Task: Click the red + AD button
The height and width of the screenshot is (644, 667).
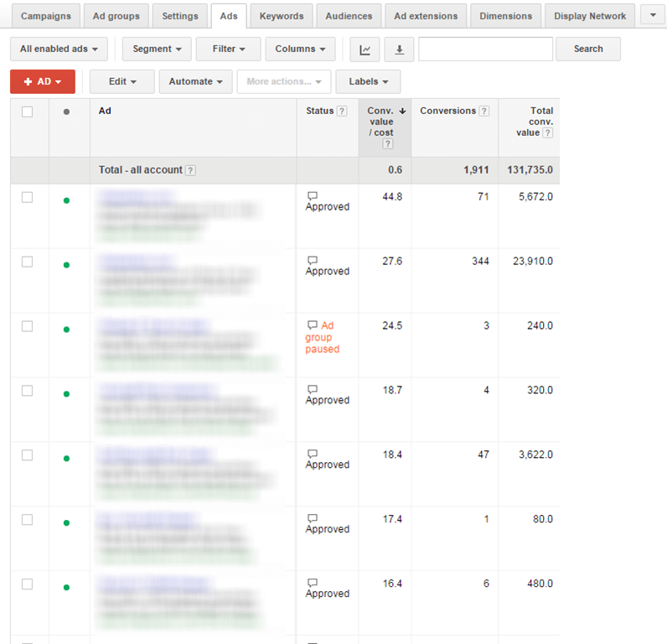Action: click(43, 81)
